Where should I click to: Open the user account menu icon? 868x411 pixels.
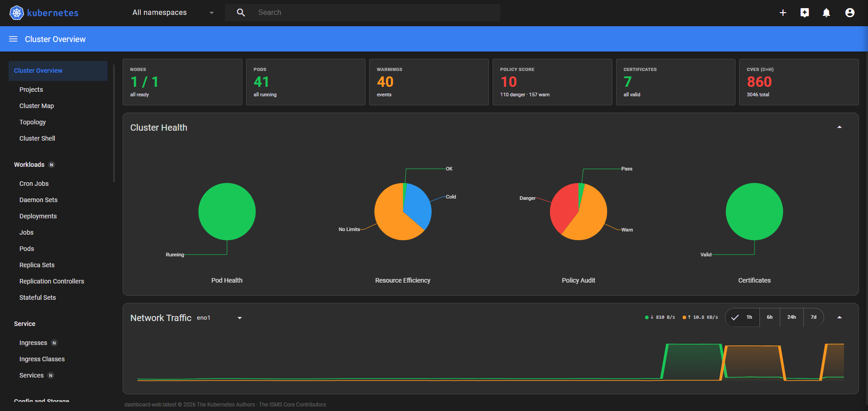click(x=850, y=13)
